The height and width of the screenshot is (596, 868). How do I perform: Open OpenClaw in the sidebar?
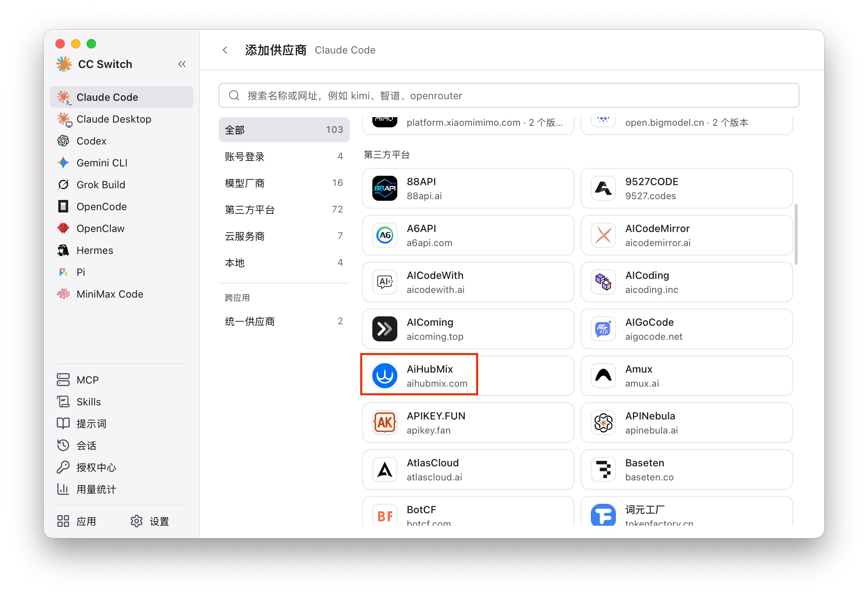[122, 228]
